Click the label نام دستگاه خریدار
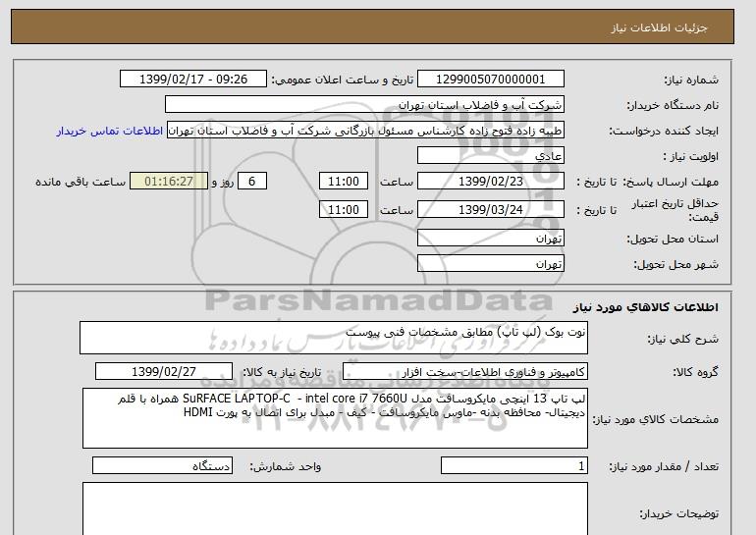This screenshot has width=756, height=535. pos(673,105)
